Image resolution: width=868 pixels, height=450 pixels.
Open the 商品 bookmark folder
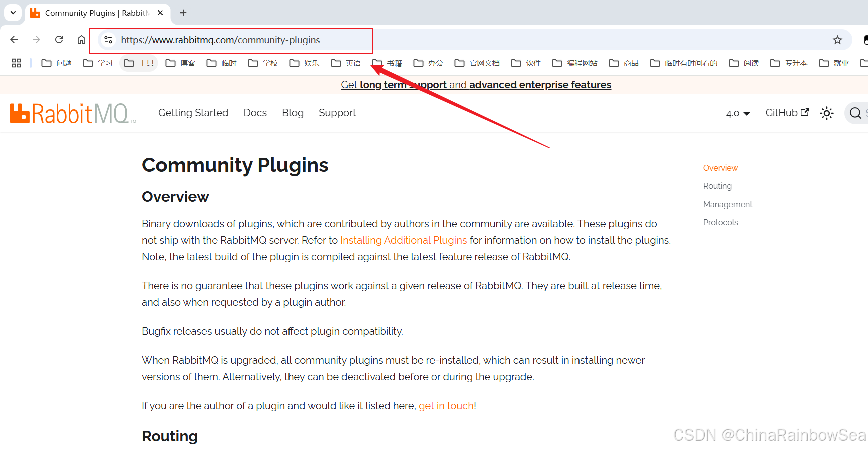tap(624, 63)
